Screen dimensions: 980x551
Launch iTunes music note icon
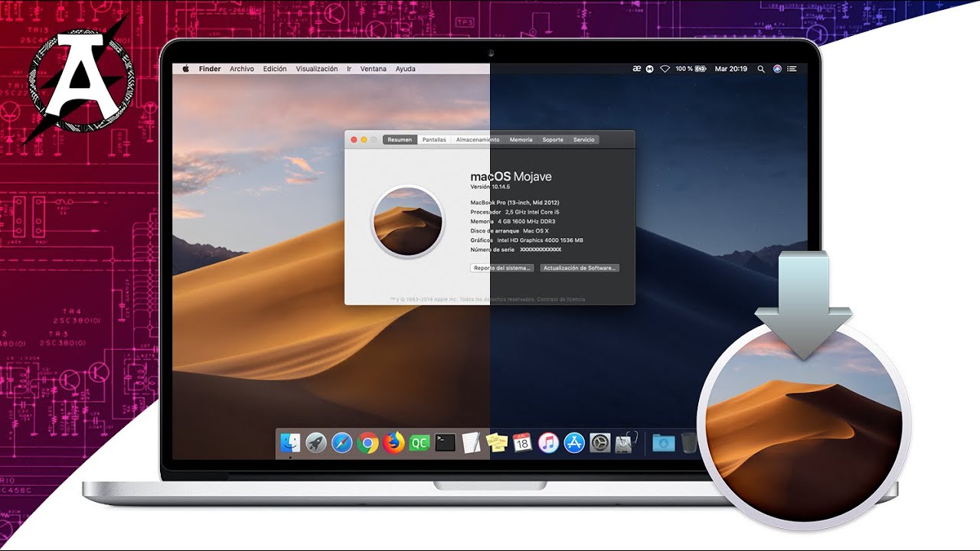pyautogui.click(x=548, y=442)
